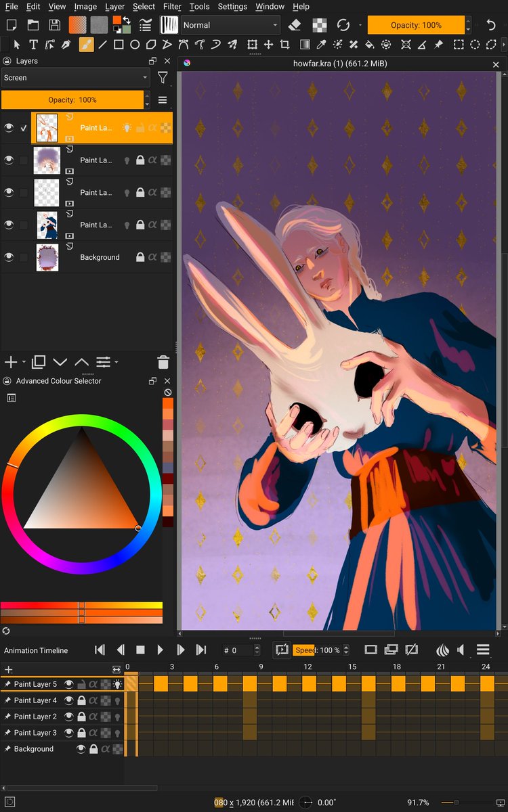This screenshot has height=812, width=508.
Task: Open the Filter menu
Action: click(x=172, y=6)
